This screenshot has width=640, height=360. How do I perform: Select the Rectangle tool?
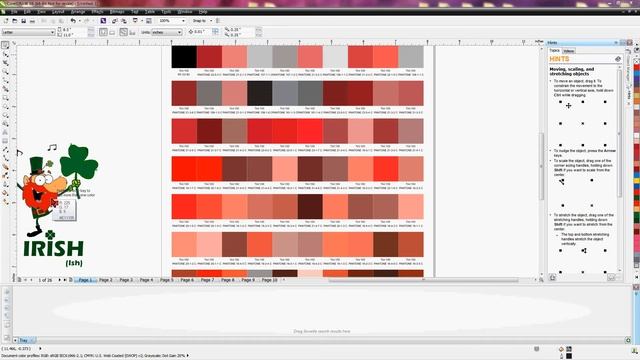tap(6, 98)
